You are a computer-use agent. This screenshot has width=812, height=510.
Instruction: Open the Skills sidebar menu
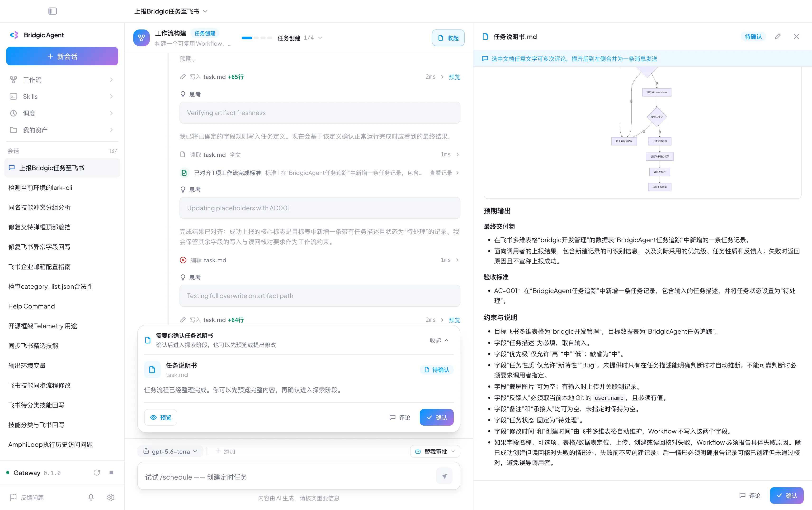[x=62, y=96]
